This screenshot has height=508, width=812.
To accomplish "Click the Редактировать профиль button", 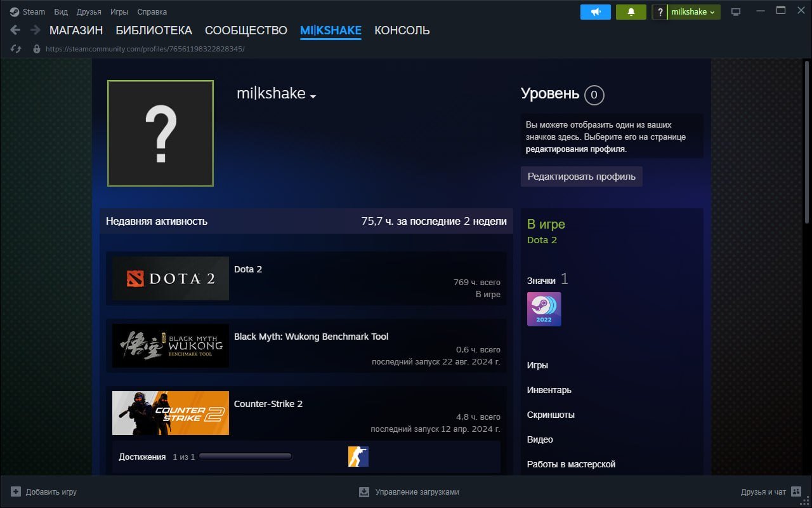I will (x=582, y=177).
